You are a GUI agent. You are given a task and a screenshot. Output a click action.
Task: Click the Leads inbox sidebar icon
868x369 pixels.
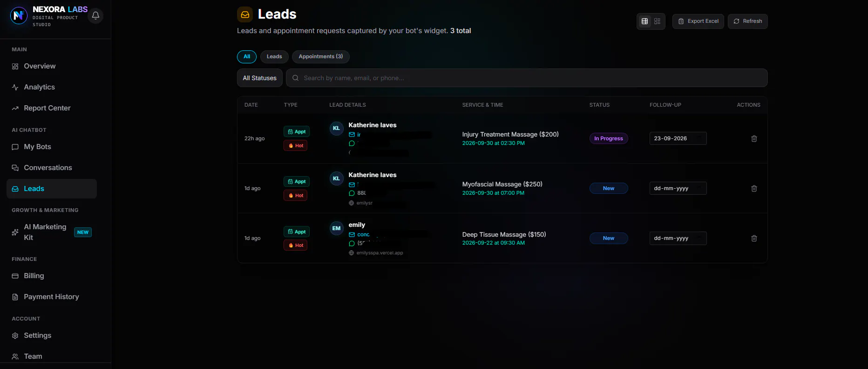coord(15,189)
